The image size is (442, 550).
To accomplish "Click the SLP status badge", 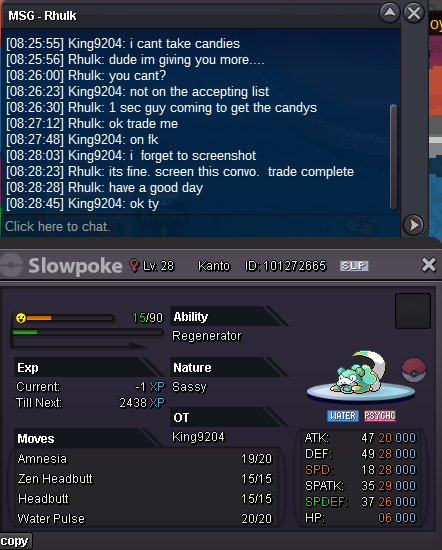I will [x=354, y=266].
